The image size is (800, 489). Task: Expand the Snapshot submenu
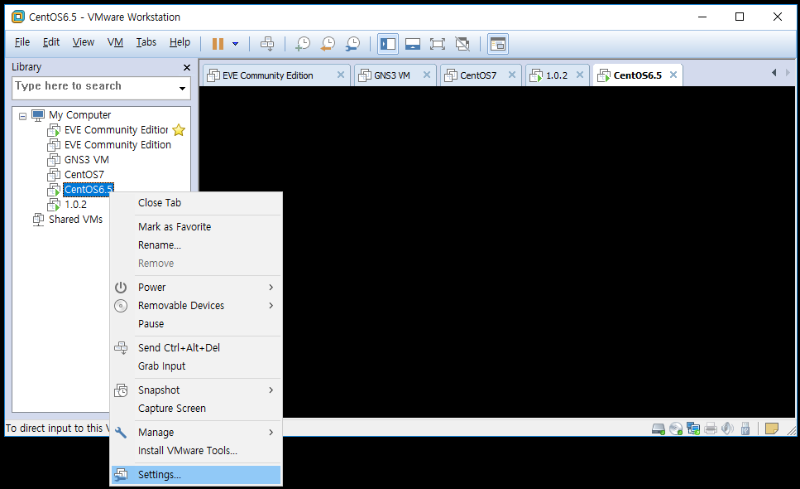pos(196,390)
